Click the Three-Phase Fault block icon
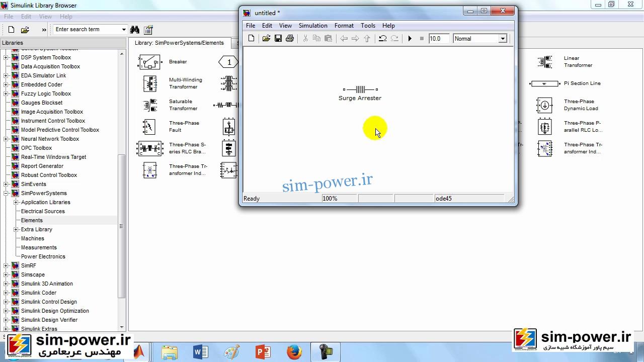 tap(149, 127)
